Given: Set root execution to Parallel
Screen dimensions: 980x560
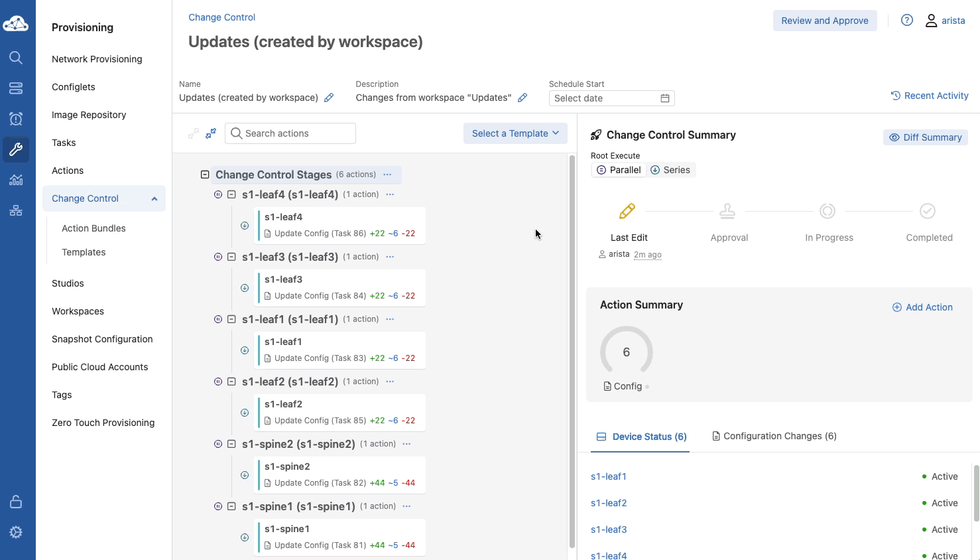Looking at the screenshot, I should click(x=619, y=170).
